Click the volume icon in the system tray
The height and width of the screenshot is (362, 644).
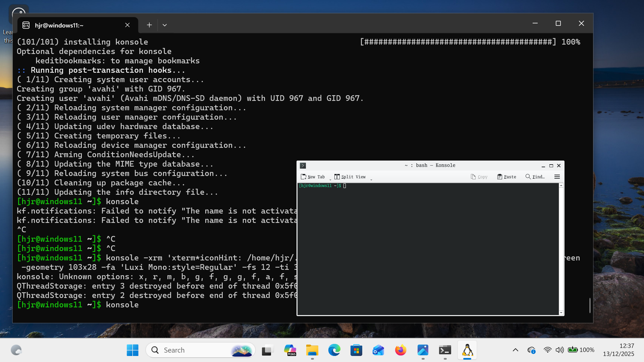click(559, 350)
